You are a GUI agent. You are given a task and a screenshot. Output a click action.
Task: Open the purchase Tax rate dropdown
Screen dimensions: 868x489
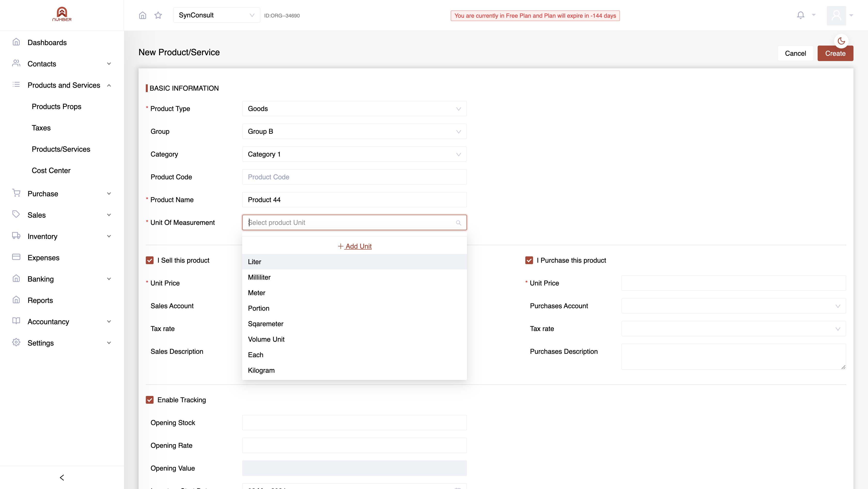point(734,329)
